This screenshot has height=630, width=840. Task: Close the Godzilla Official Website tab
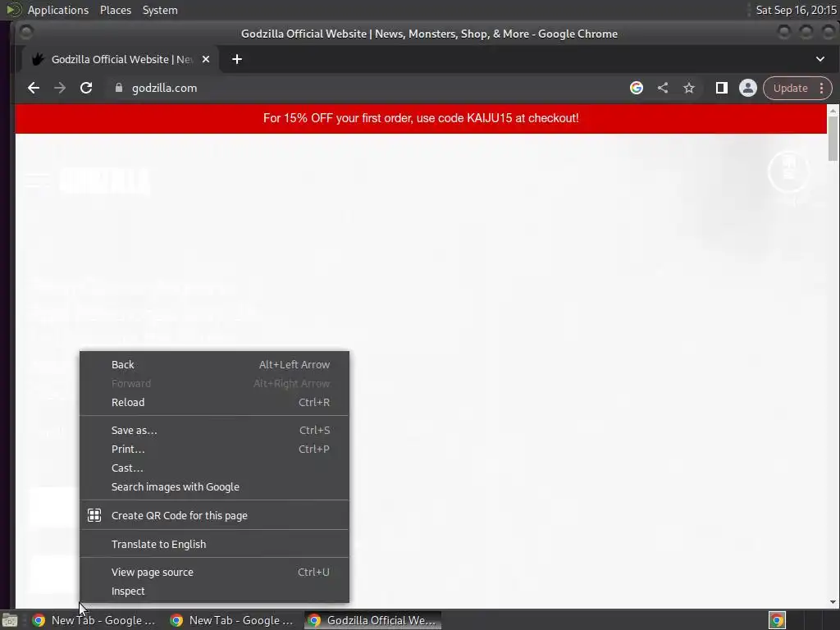206,59
